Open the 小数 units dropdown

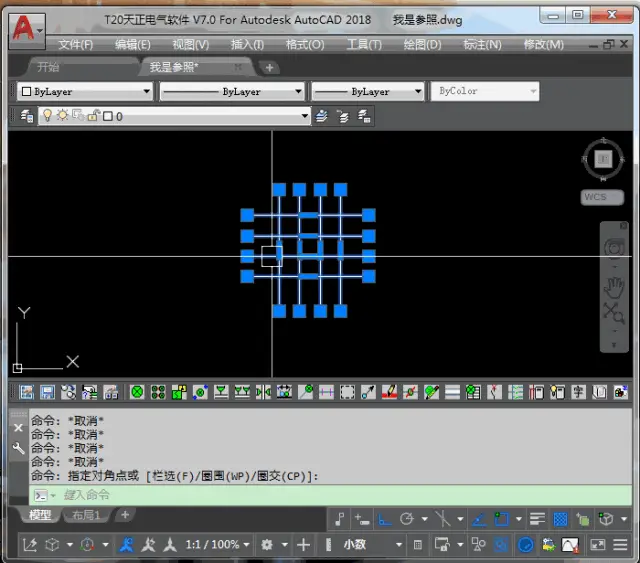pos(372,544)
